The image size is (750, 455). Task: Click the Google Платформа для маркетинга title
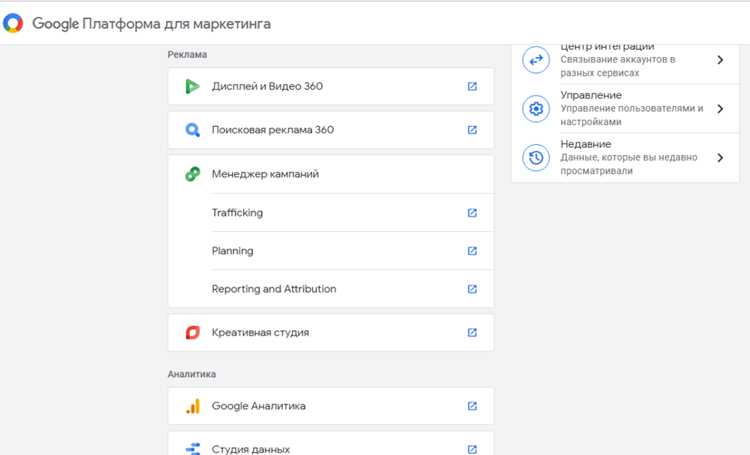(x=151, y=23)
